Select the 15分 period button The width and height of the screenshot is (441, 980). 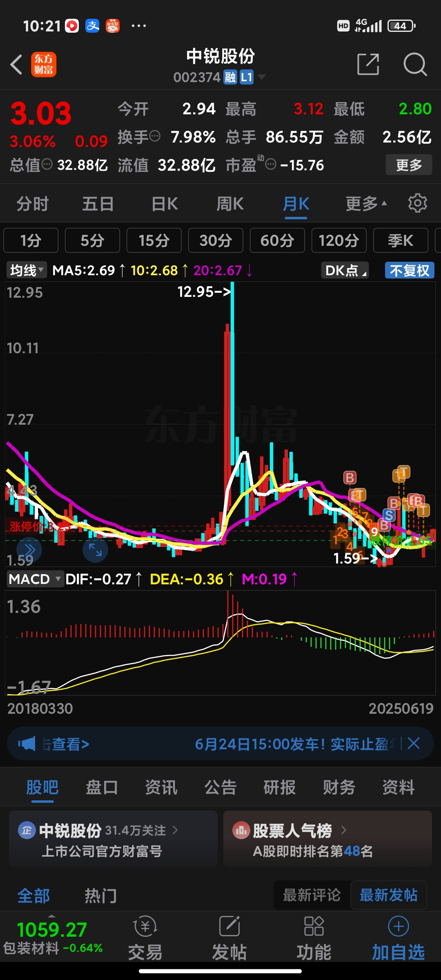154,241
